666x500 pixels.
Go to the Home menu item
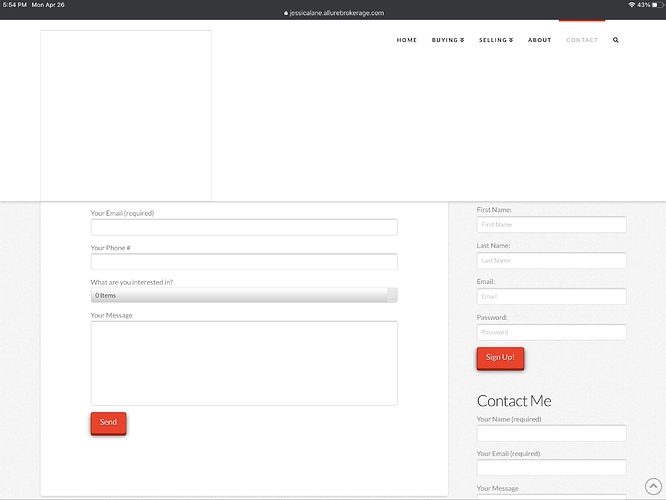(406, 40)
